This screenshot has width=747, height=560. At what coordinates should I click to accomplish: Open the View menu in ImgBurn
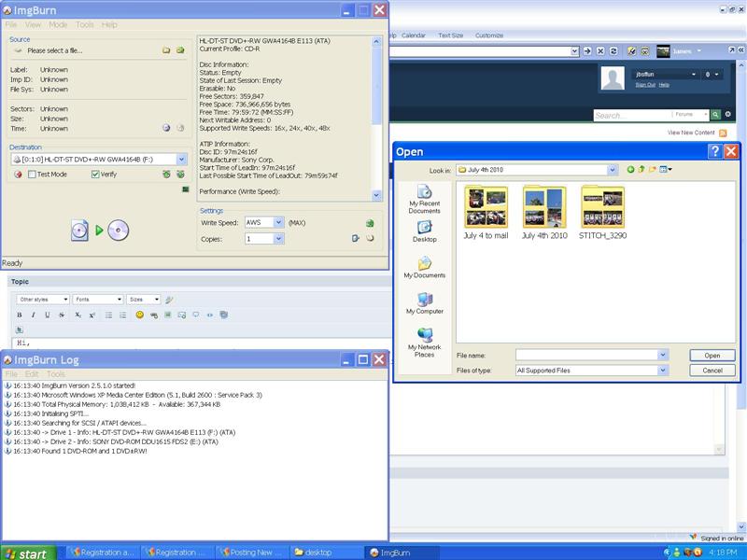coord(33,25)
